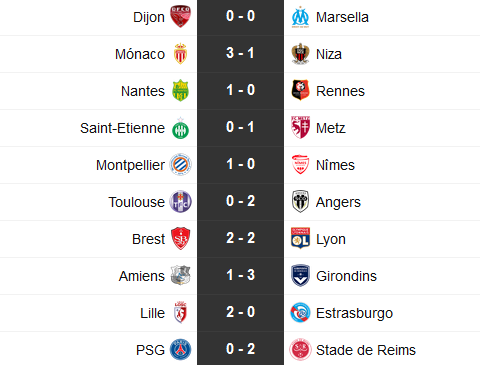Open the Stade de Reims badge

[x=300, y=350]
